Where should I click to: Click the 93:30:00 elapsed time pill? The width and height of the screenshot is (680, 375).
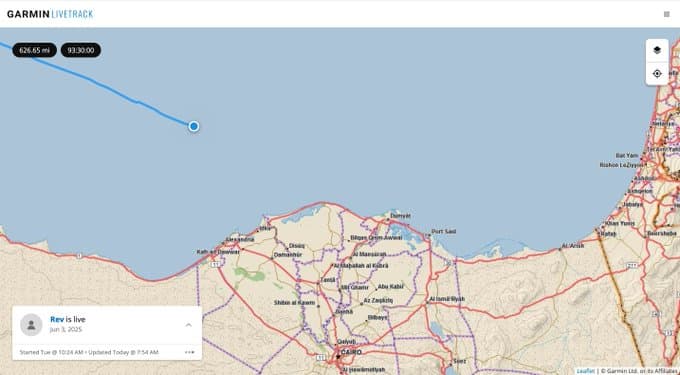(81, 50)
